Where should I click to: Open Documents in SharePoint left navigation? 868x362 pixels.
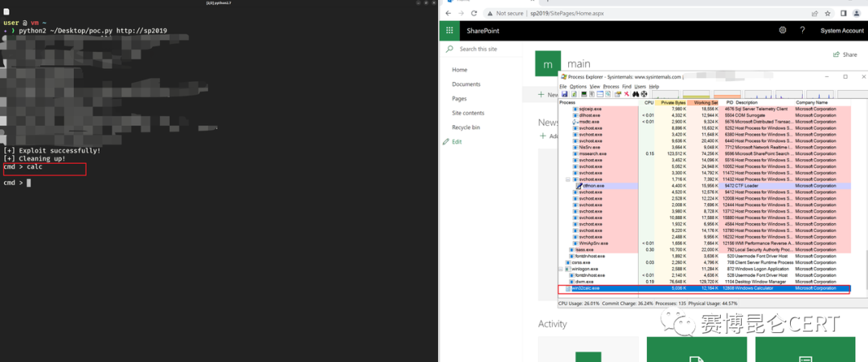[466, 84]
